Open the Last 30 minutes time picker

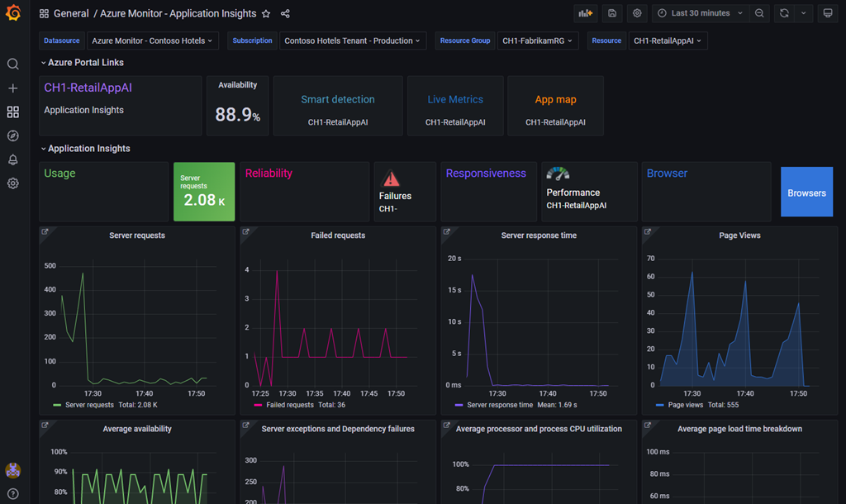point(701,12)
